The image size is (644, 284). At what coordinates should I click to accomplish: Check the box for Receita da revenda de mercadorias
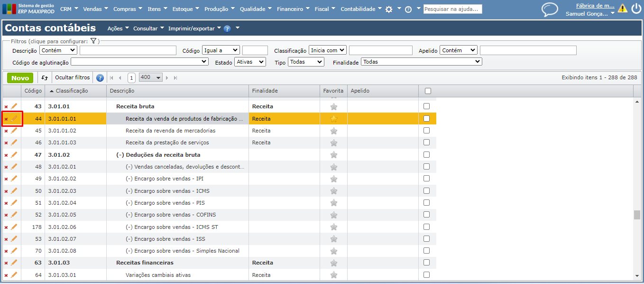point(426,131)
